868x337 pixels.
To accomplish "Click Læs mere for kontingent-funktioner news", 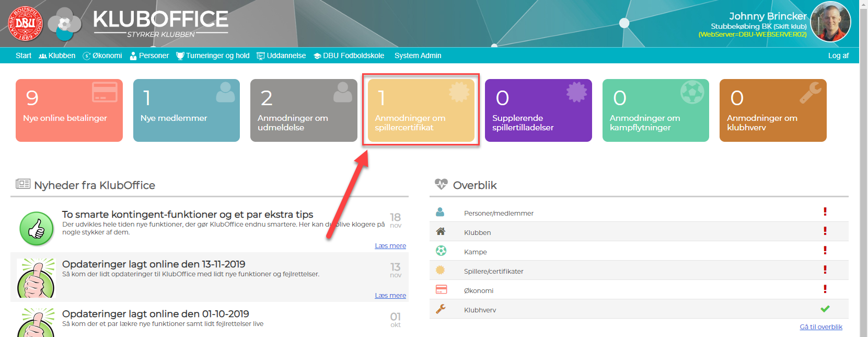I will click(x=390, y=246).
